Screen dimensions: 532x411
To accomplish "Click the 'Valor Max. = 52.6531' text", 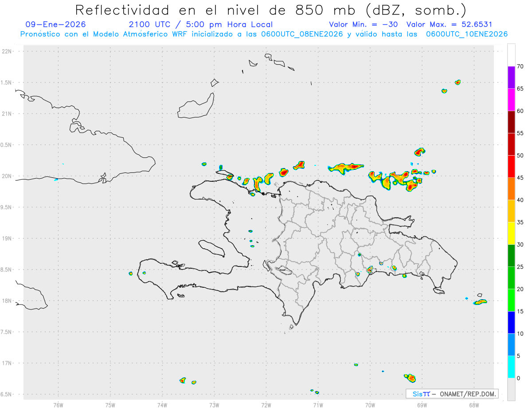I will pos(449,24).
